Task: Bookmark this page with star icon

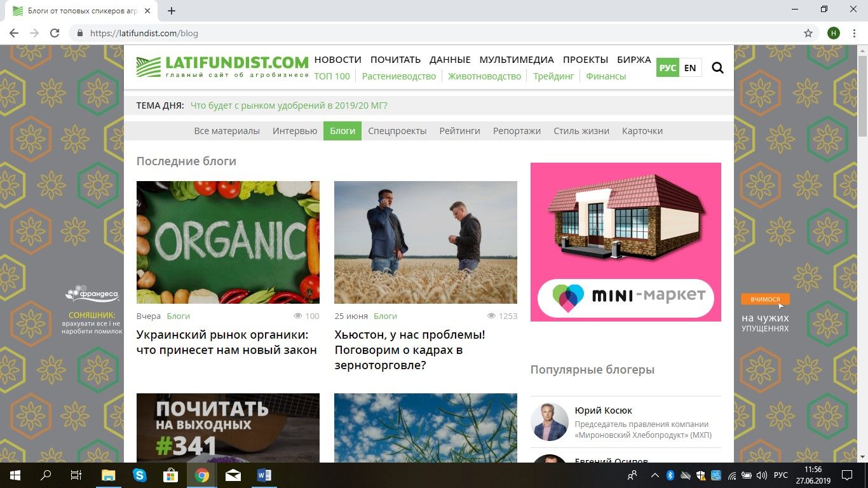Action: pyautogui.click(x=808, y=33)
